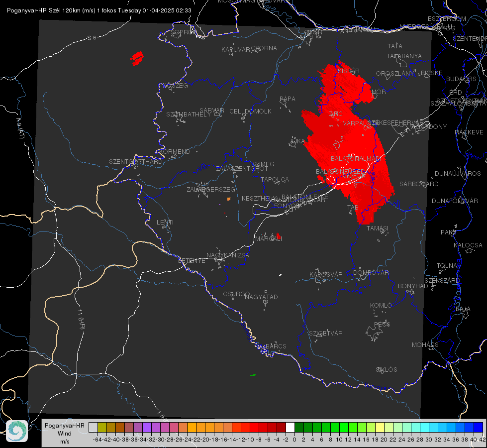This screenshot has width=487, height=448.
Task: Select the PECS city label
Action: [x=382, y=324]
